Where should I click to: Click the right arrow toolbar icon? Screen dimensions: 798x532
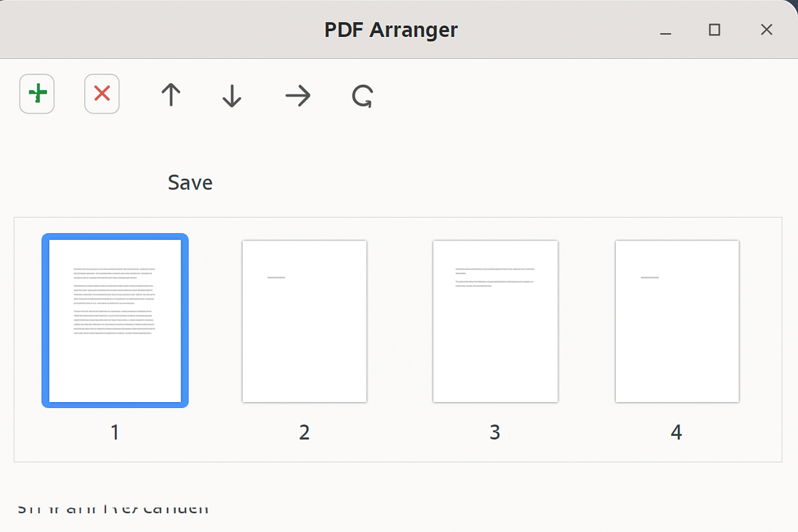pyautogui.click(x=298, y=96)
